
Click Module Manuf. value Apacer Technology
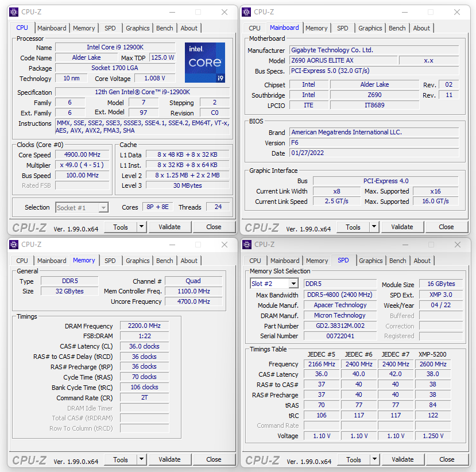point(340,305)
